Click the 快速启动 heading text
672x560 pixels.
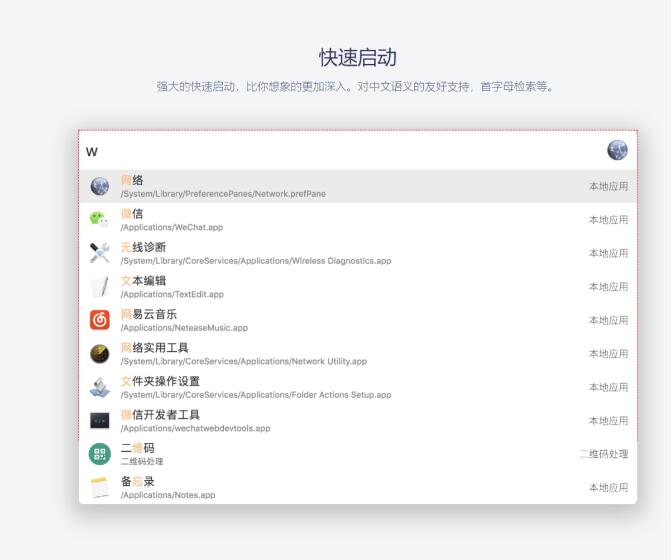tap(357, 57)
